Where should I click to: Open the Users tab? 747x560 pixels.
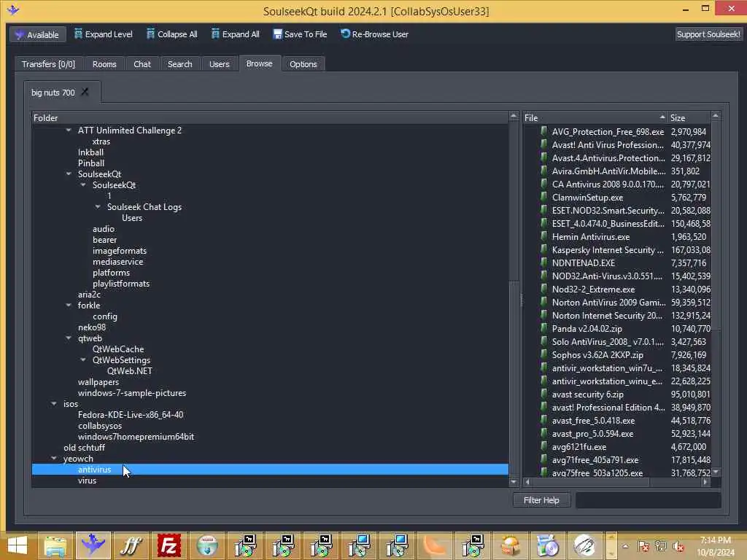click(219, 64)
